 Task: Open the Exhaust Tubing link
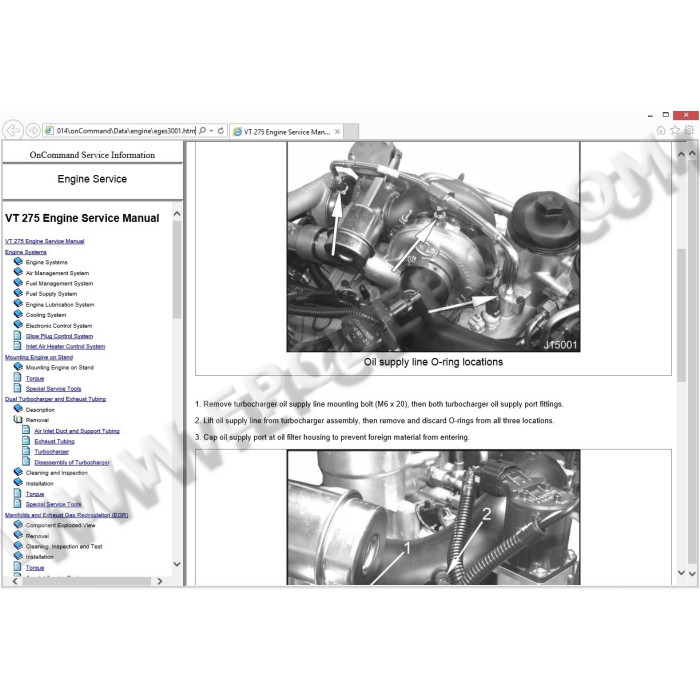(54, 441)
